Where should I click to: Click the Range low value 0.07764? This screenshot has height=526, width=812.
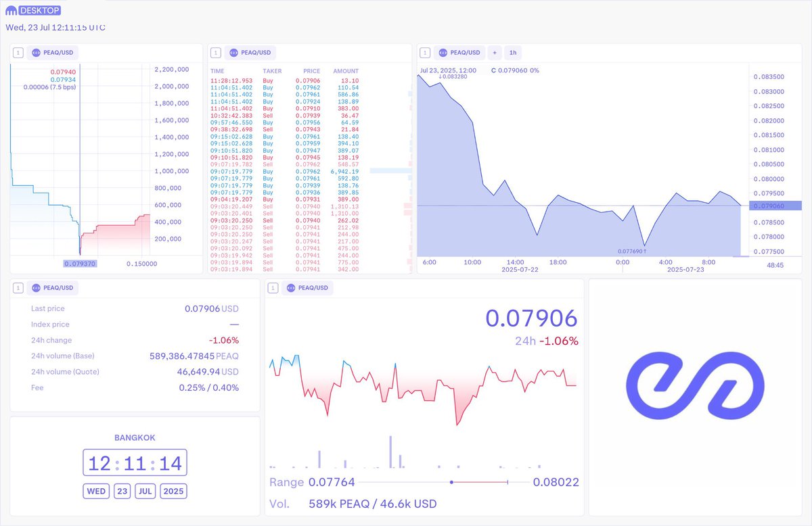332,483
